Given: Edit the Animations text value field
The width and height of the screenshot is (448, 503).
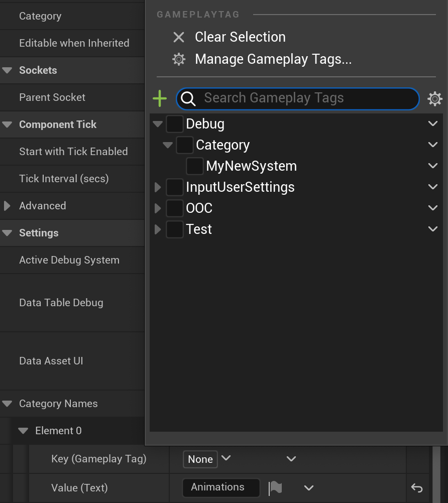Looking at the screenshot, I should pyautogui.click(x=221, y=487).
